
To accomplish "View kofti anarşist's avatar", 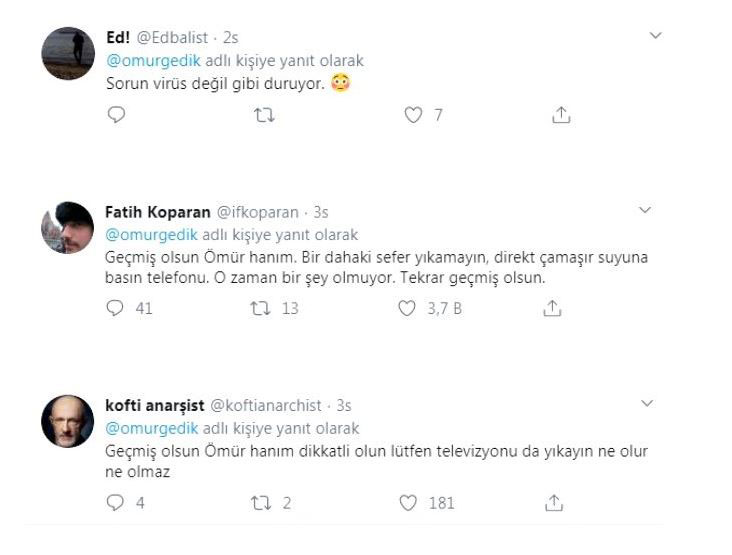I will point(68,421).
